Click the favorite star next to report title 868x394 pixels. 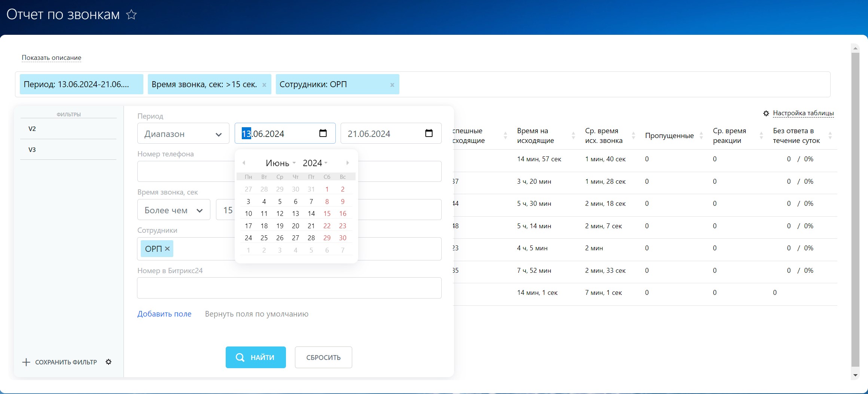tap(131, 15)
